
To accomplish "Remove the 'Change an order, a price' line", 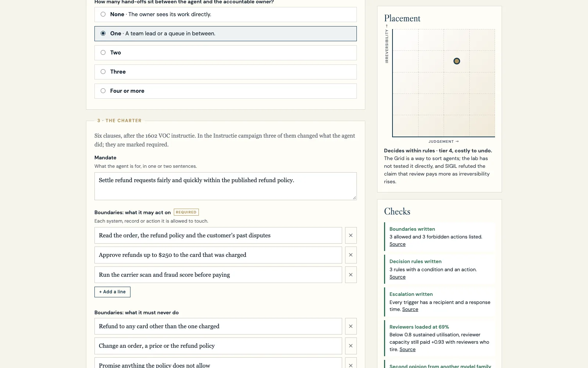I will pos(351,346).
